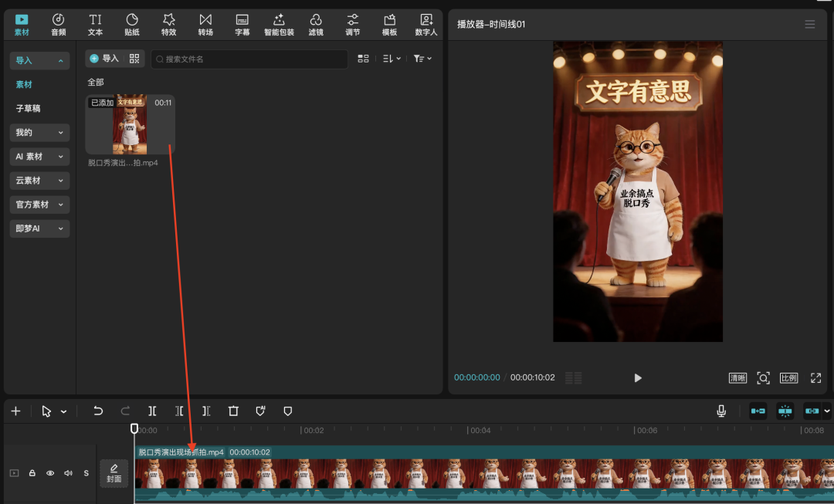
Task: Click the playhead marker on timeline ruler
Action: (134, 428)
